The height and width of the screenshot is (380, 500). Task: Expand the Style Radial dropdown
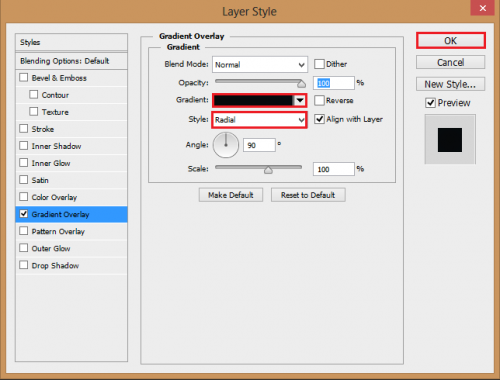(259, 120)
